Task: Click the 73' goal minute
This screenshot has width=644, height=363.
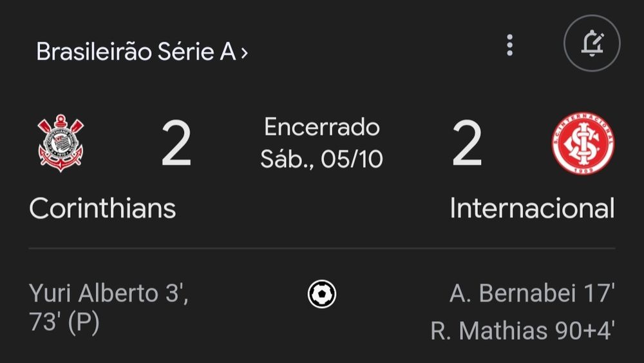Action: pyautogui.click(x=44, y=322)
